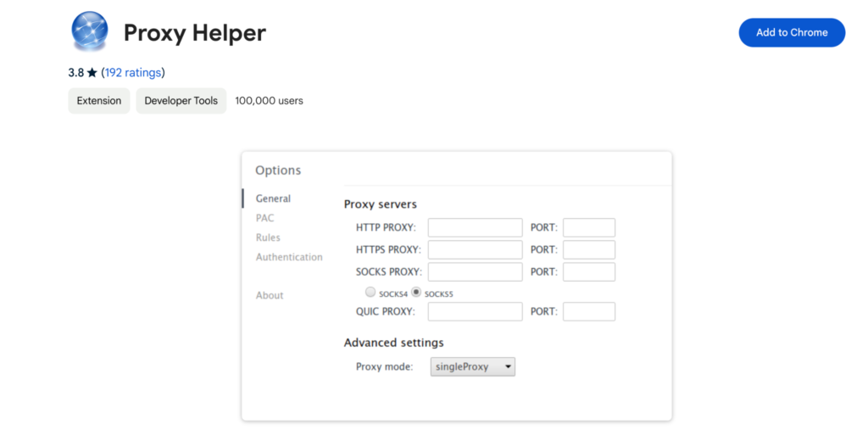
Task: Open the General settings tab
Action: [x=273, y=198]
